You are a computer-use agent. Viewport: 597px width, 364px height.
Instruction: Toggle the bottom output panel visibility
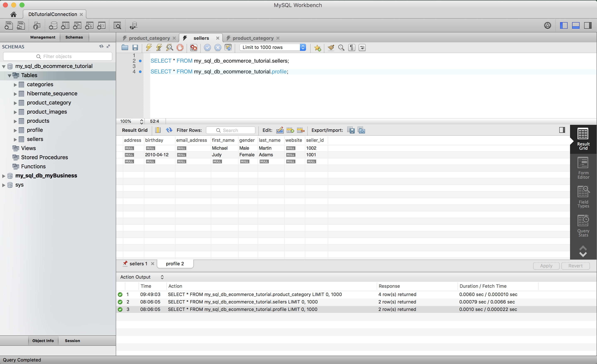(576, 26)
